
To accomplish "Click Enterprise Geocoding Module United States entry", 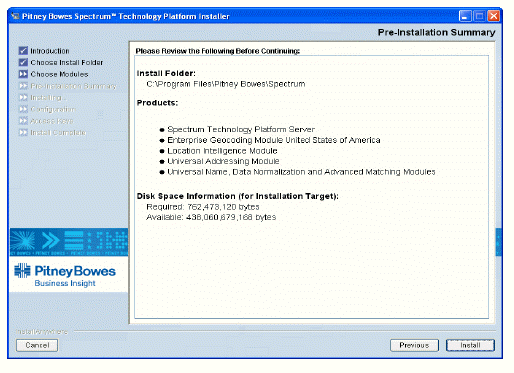I will click(274, 140).
